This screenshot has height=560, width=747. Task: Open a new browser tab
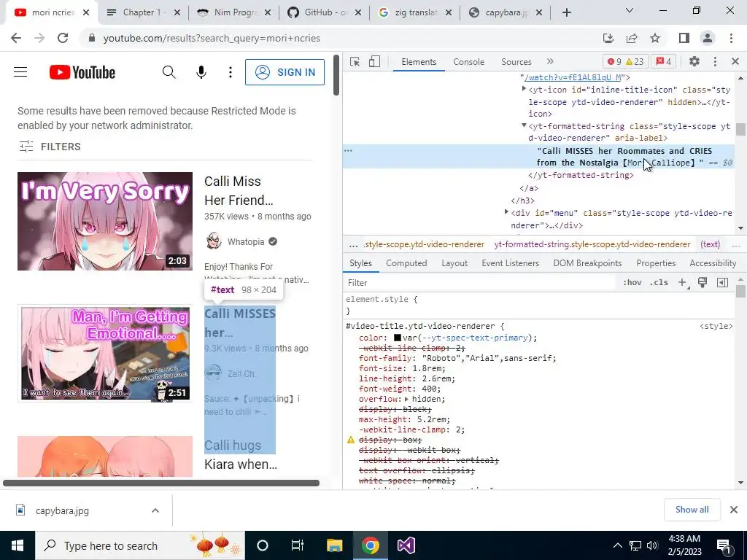[x=566, y=12]
